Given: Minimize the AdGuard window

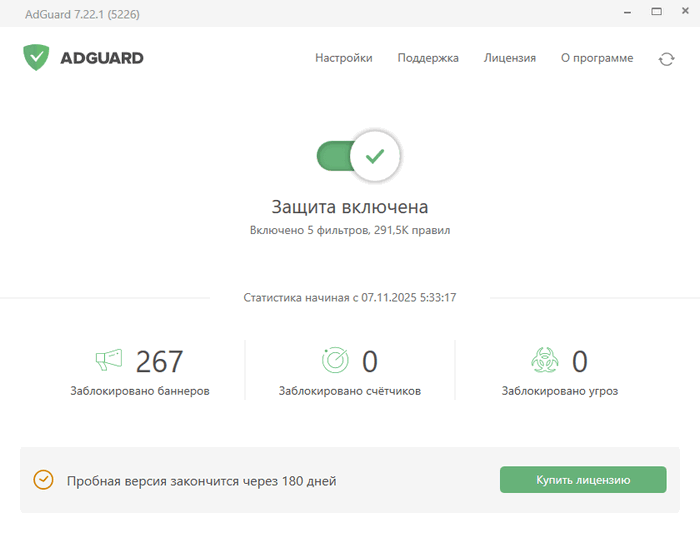Looking at the screenshot, I should [x=627, y=12].
